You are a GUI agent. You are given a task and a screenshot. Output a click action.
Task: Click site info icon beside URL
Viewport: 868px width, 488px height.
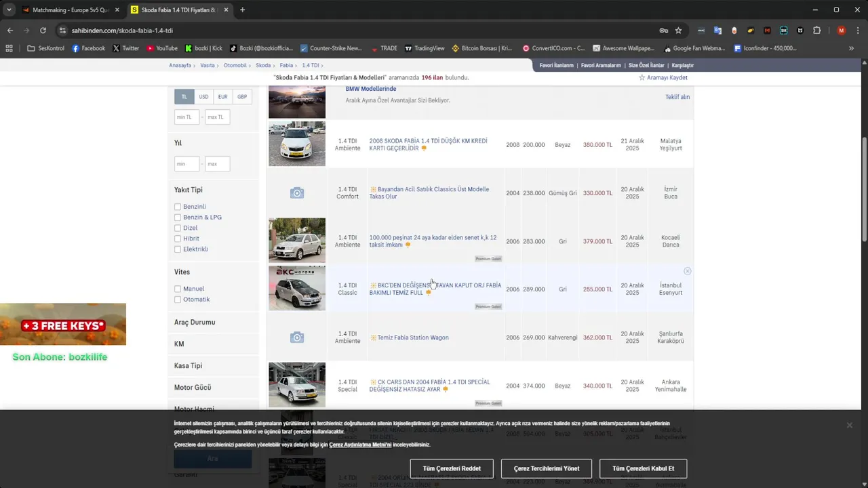coord(62,30)
